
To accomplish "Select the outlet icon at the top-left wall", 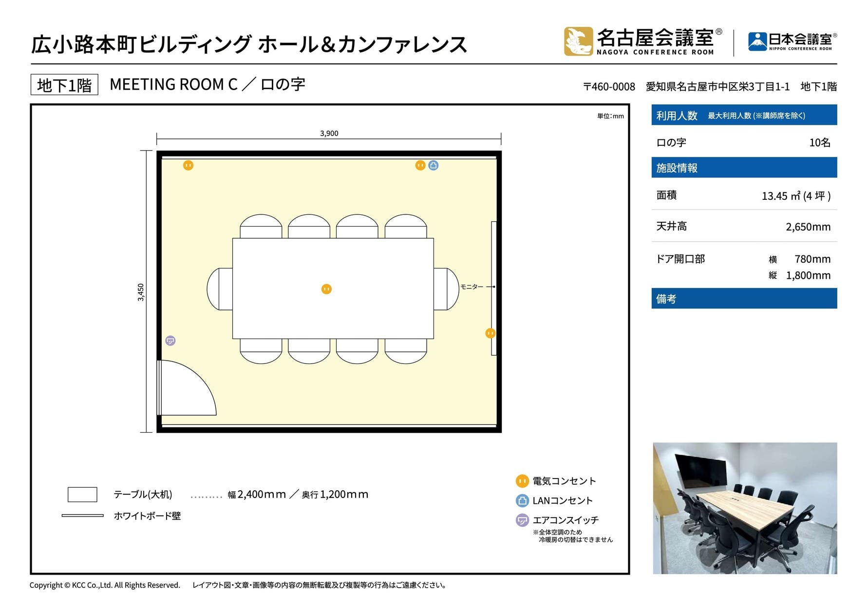I will pyautogui.click(x=188, y=165).
